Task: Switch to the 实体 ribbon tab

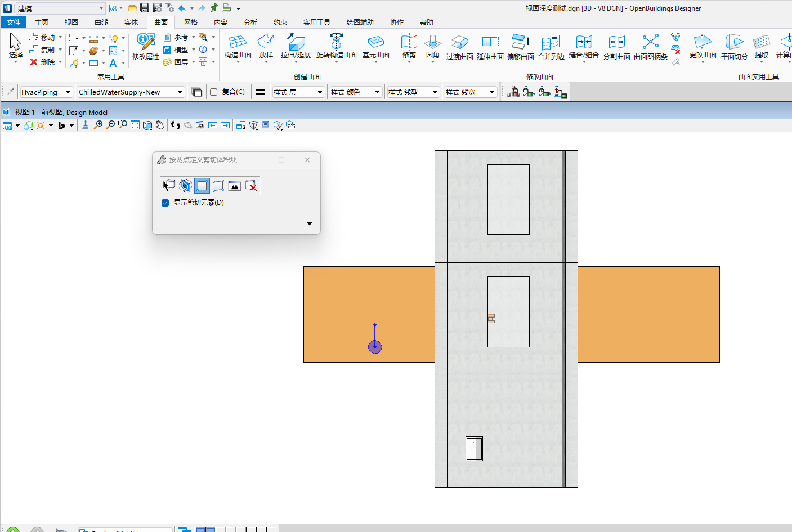Action: click(x=131, y=23)
